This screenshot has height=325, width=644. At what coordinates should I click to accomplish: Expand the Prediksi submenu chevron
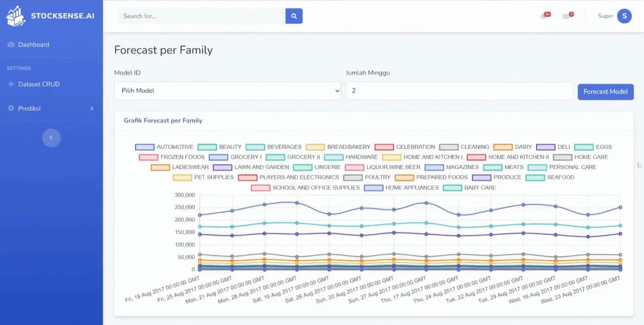pos(92,109)
